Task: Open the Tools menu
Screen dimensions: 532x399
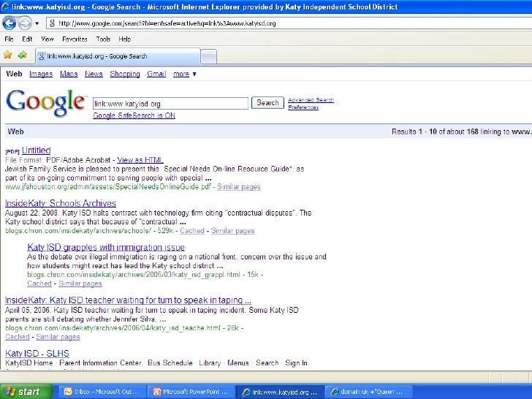Action: [x=103, y=39]
